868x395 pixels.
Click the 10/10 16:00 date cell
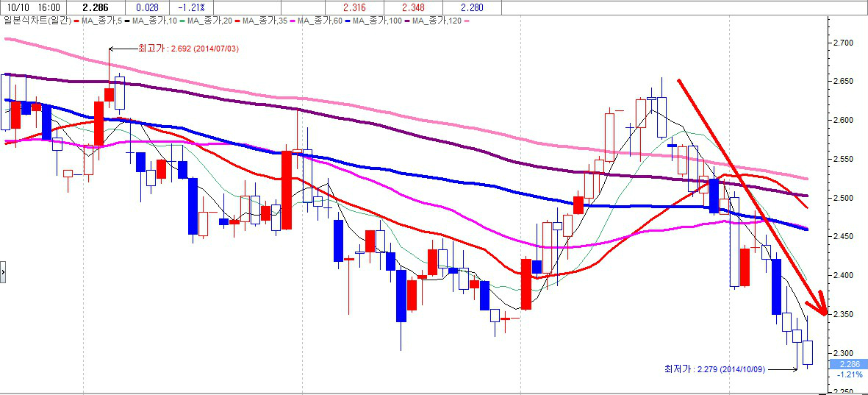click(32, 7)
